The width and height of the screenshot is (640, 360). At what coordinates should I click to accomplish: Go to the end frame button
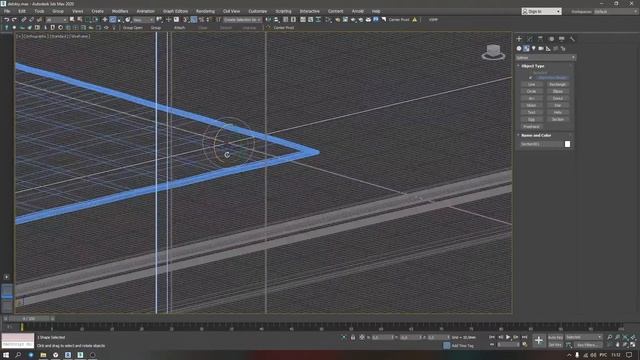point(524,337)
